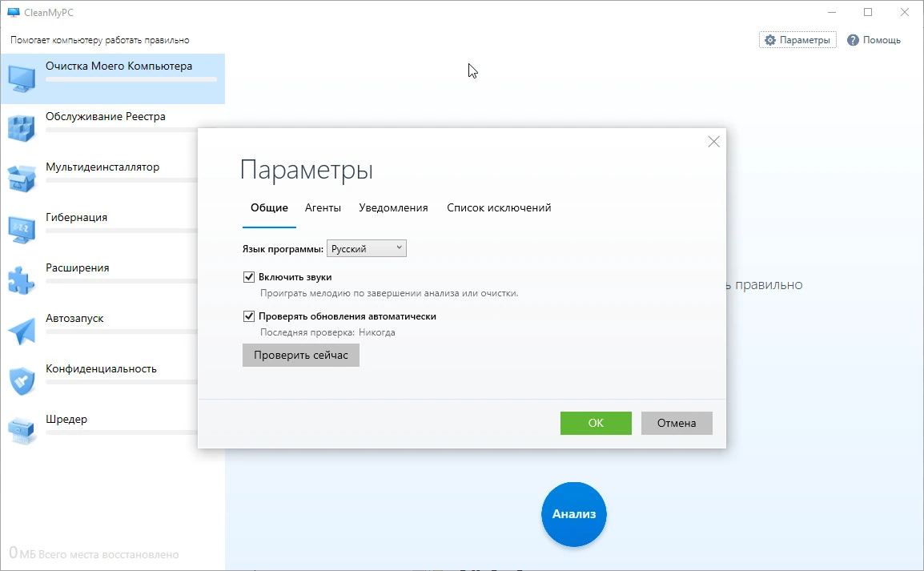This screenshot has width=924, height=571.
Task: Open the Помощь link text
Action: [x=882, y=40]
